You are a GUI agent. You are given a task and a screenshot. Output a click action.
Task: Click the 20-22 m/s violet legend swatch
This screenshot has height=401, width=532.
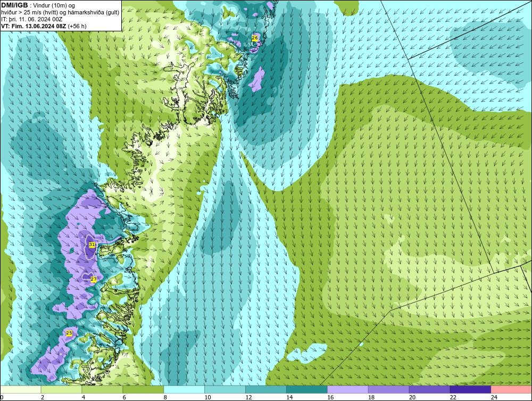tap(429, 389)
